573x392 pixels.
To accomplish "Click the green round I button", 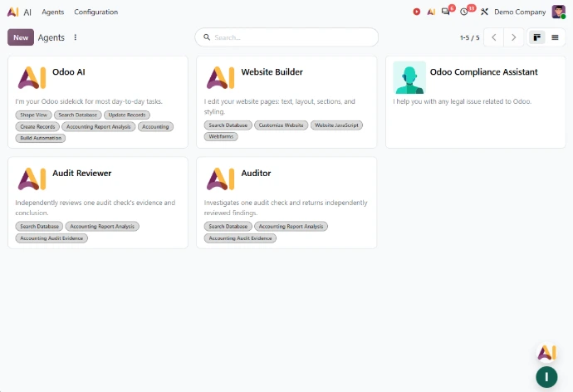I will 546,377.
